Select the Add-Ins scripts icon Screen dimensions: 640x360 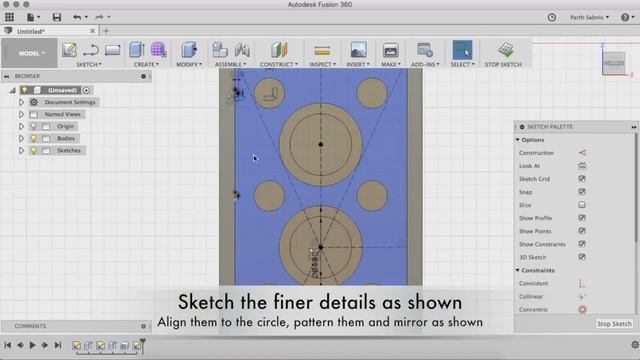pyautogui.click(x=425, y=50)
